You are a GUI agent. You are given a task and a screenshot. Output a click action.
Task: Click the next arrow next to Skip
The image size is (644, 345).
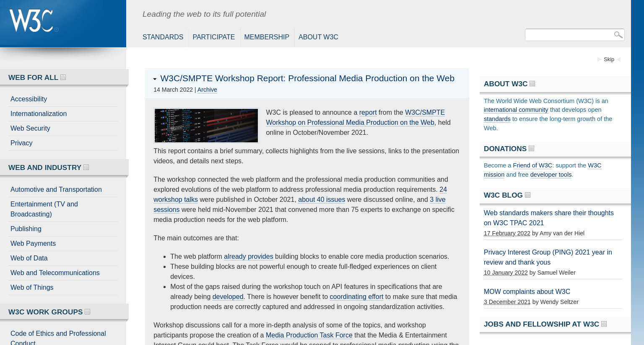(x=618, y=59)
